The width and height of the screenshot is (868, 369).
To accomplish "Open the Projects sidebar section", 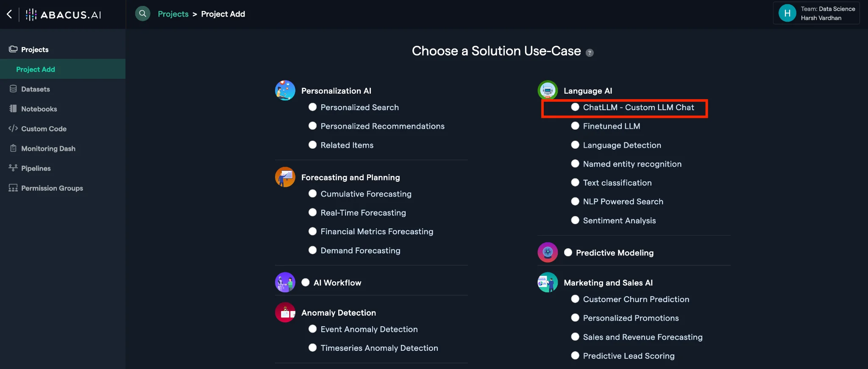I will point(35,50).
